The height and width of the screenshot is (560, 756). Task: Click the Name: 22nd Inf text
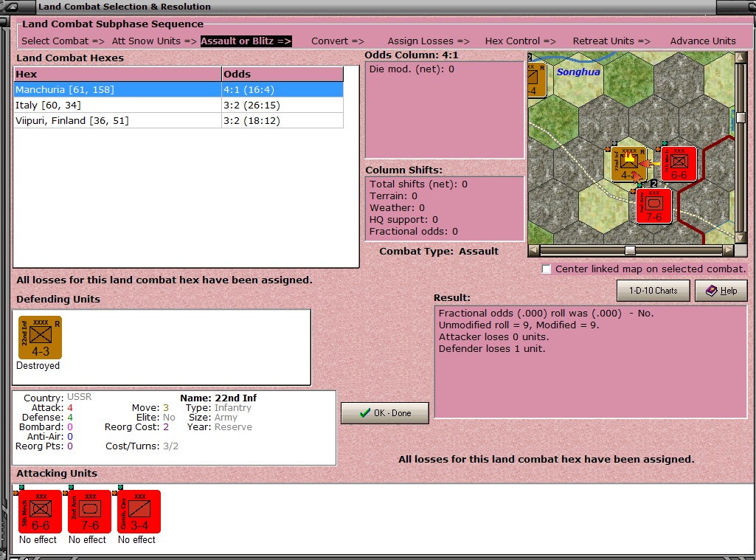click(218, 398)
